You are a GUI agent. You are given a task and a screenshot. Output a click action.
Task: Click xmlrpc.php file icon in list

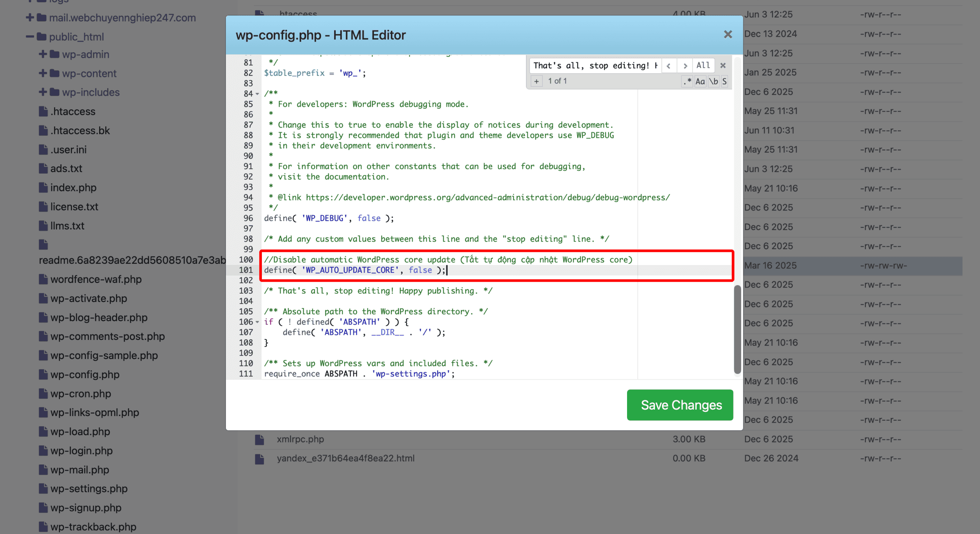[260, 439]
